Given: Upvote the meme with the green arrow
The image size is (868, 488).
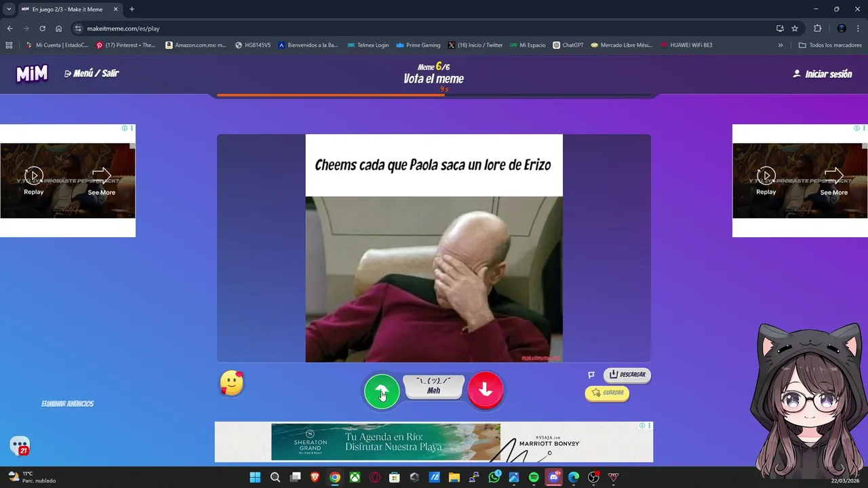Looking at the screenshot, I should [x=382, y=391].
